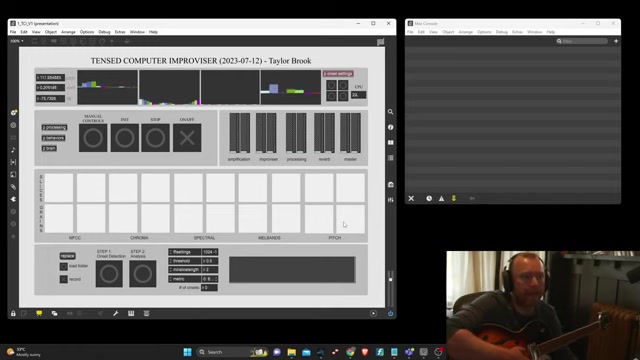Viewport: 640px width, 360px height.
Task: Open the metric dropdown menu
Action: click(184, 279)
